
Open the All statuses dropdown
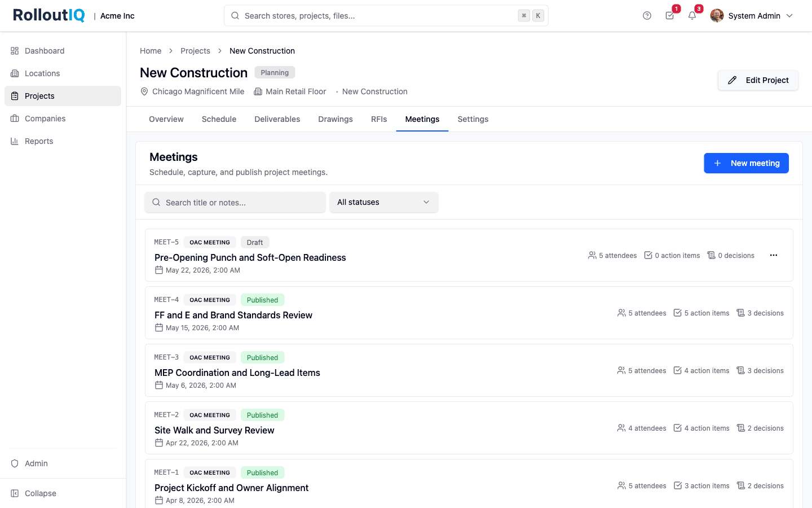coord(383,202)
